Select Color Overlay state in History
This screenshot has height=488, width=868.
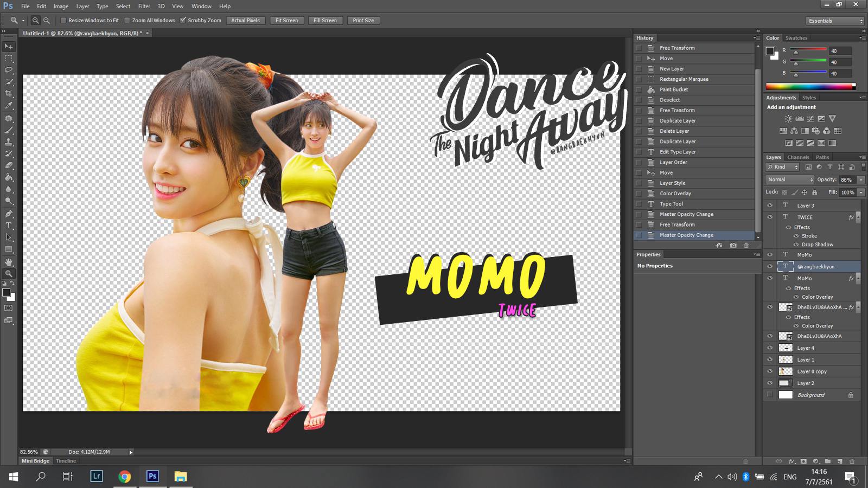click(695, 194)
